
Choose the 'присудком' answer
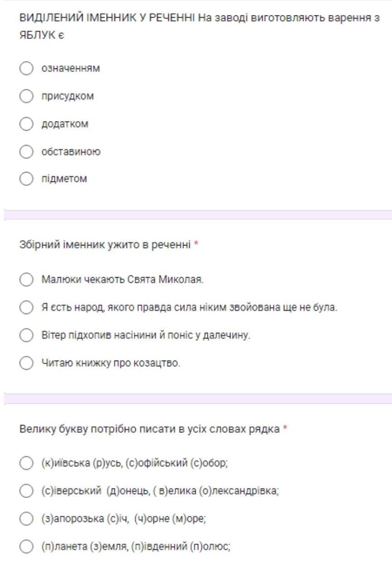(x=27, y=96)
